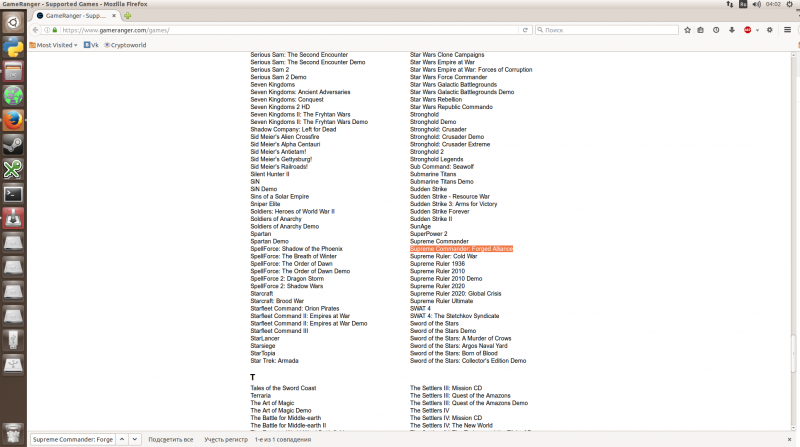This screenshot has height=447, width=800.
Task: Close the GameRanger tab
Action: (114, 16)
